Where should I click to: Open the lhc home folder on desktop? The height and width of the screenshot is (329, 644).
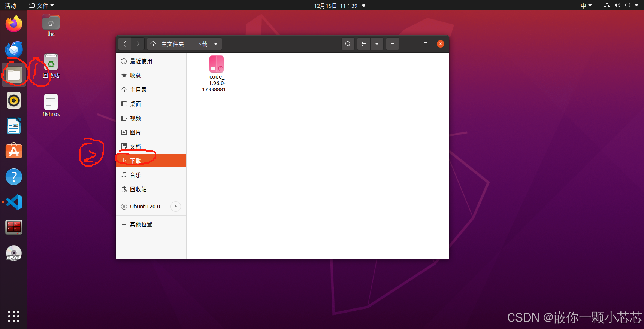[51, 25]
